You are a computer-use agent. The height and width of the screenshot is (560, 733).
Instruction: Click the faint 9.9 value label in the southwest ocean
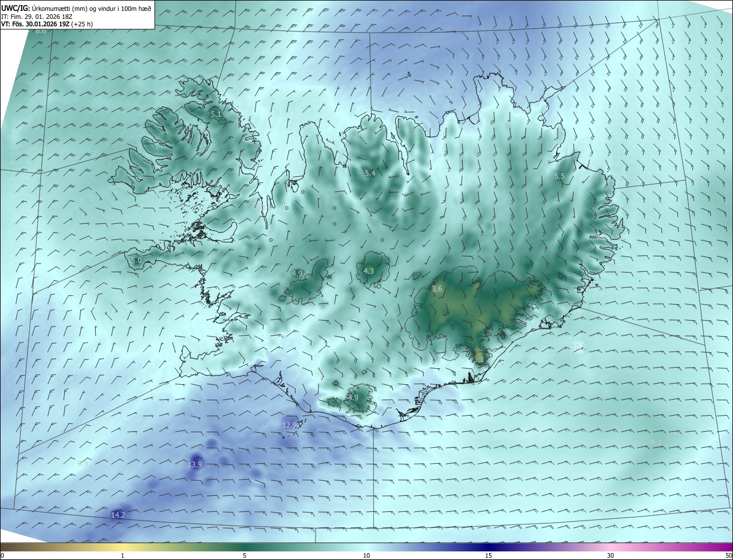82,464
